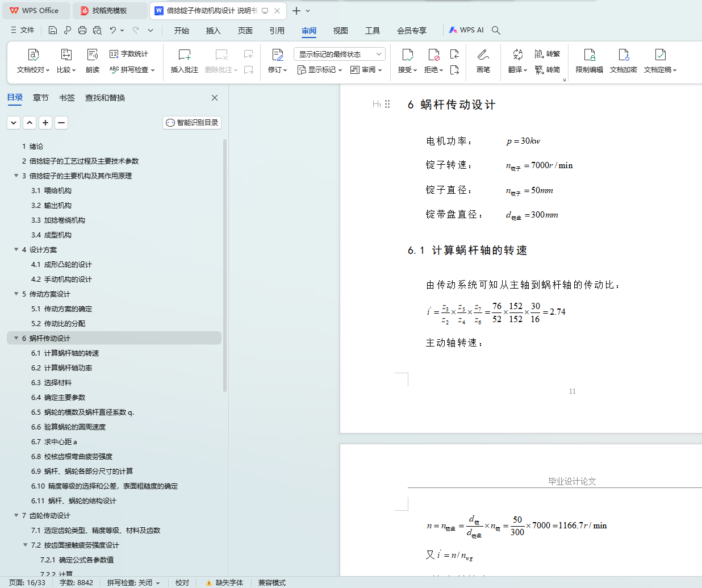Close the navigation pane
The width and height of the screenshot is (702, 588).
tap(215, 98)
